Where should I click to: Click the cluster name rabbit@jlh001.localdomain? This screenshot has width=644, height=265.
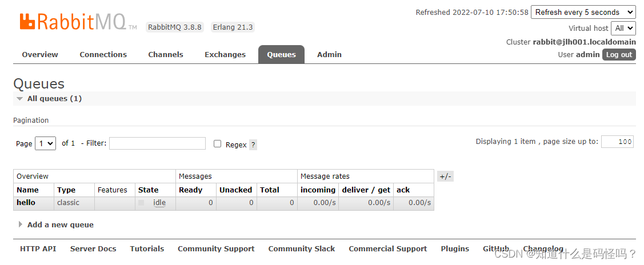pyautogui.click(x=585, y=42)
